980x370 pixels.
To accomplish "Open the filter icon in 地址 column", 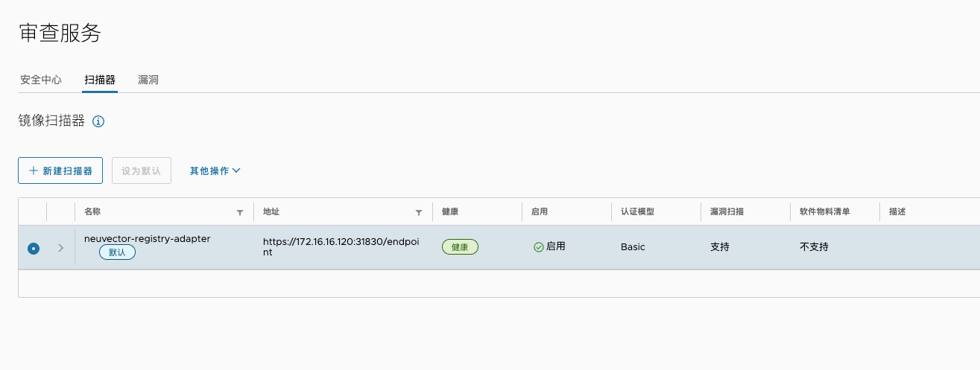I will pyautogui.click(x=419, y=212).
